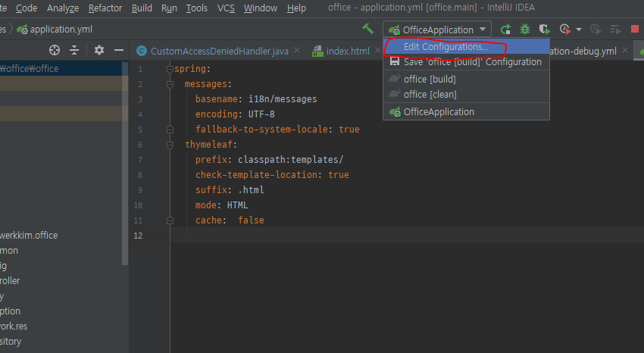Select the tree item ending in 'sitory'

[x=11, y=342]
